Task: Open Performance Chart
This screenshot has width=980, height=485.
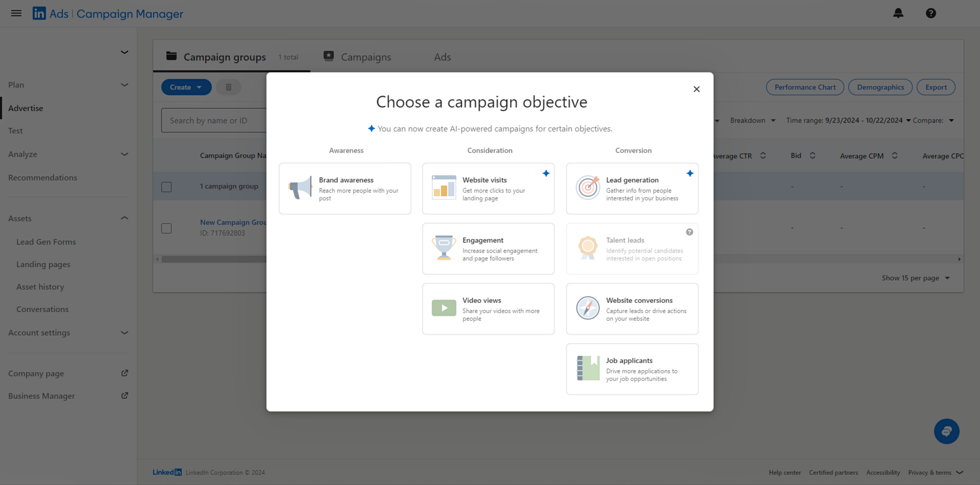Action: pos(805,87)
